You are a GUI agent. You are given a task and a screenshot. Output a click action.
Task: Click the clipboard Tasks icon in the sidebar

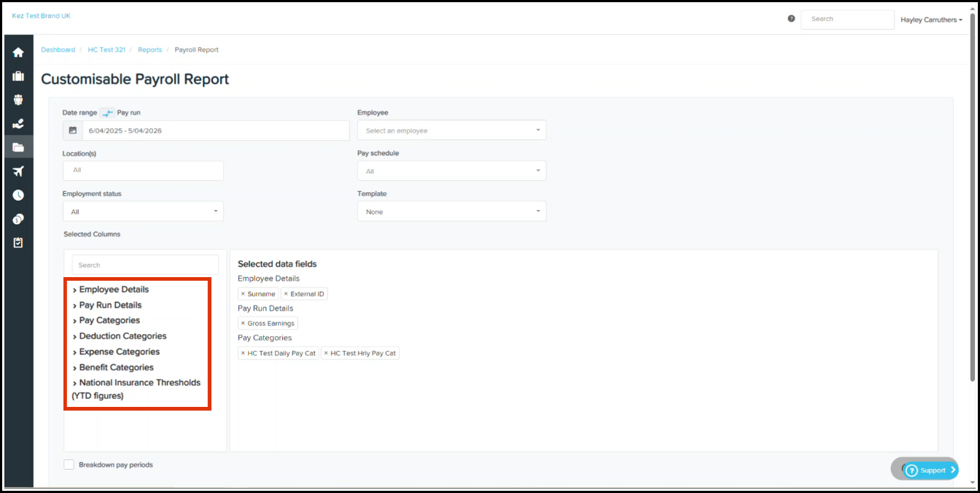(x=18, y=243)
